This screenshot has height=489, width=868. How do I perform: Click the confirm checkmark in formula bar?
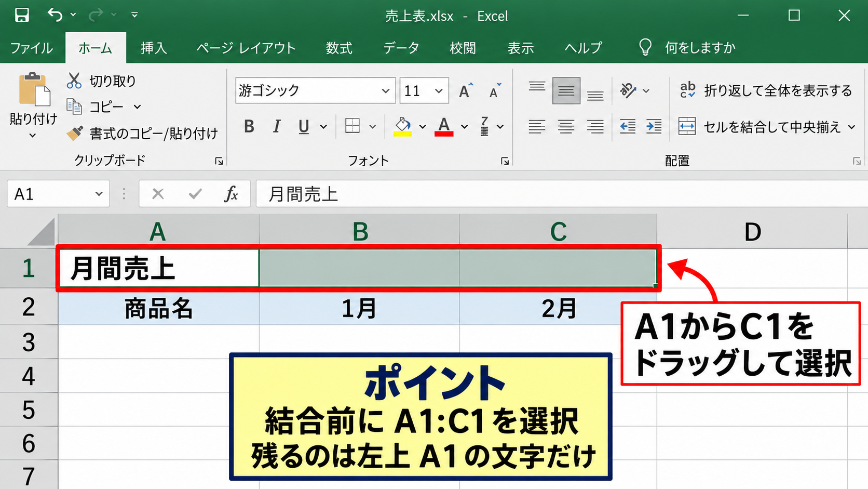click(195, 194)
